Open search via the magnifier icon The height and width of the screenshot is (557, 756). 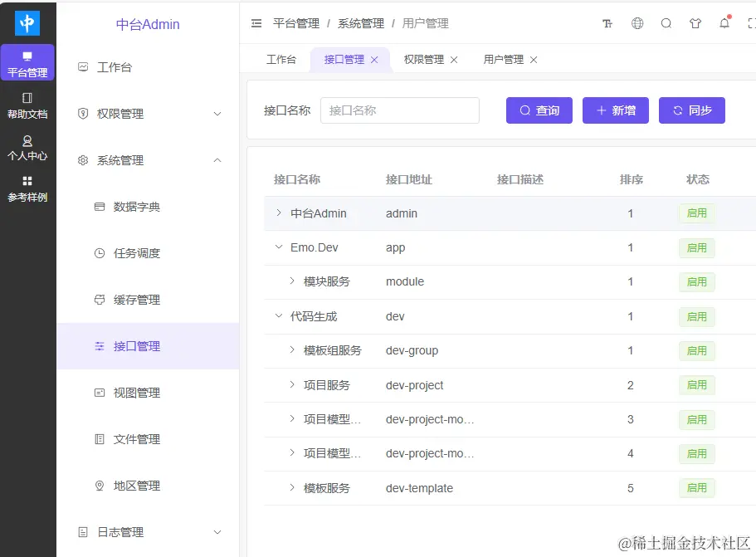(666, 23)
